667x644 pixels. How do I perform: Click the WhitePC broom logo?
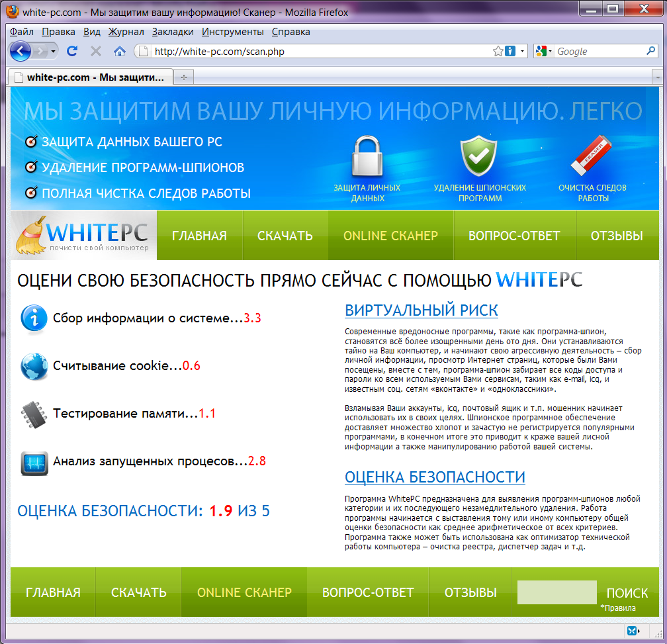pos(83,235)
